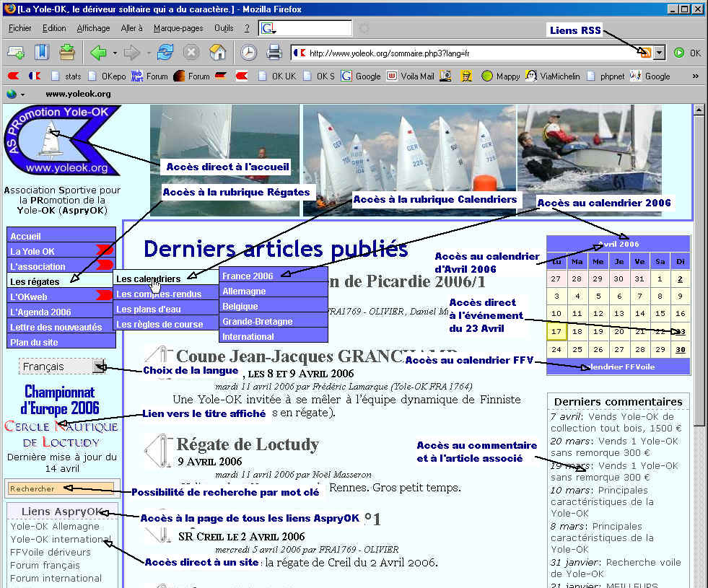This screenshot has height=588, width=708.
Task: Click the Home icon in the toolbar
Action: (217, 52)
